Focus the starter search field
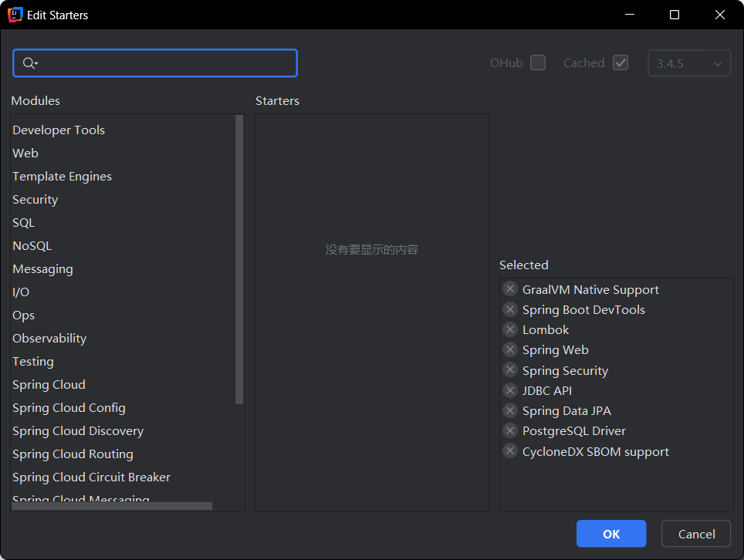This screenshot has width=744, height=560. (155, 63)
